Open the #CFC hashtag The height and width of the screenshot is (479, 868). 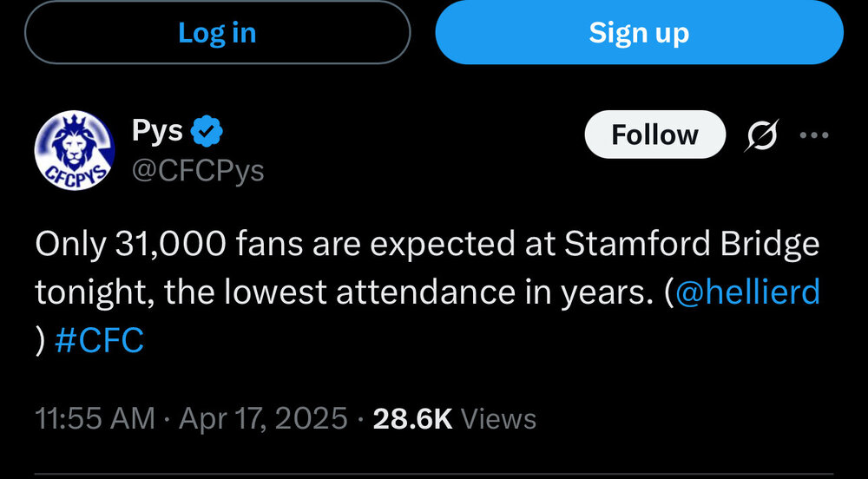pyautogui.click(x=100, y=340)
